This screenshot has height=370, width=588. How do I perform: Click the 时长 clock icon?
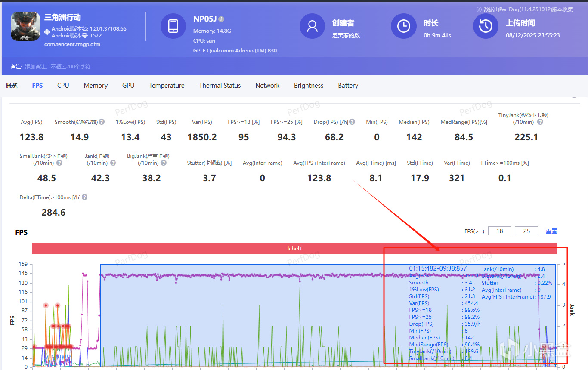click(403, 26)
